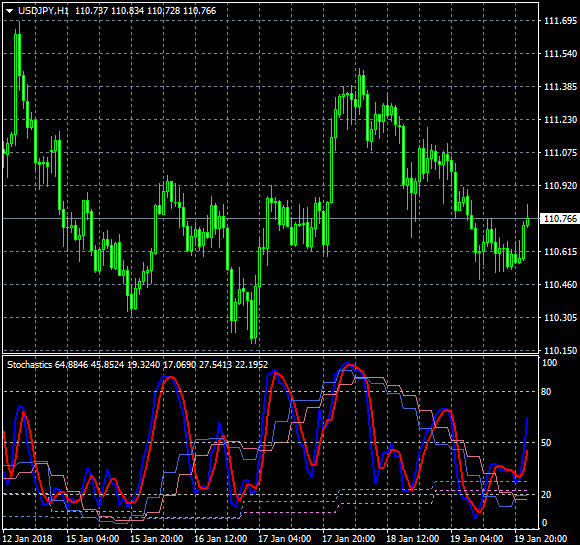This screenshot has height=545, width=580.
Task: Click the Stochastics indicator label
Action: [x=30, y=365]
